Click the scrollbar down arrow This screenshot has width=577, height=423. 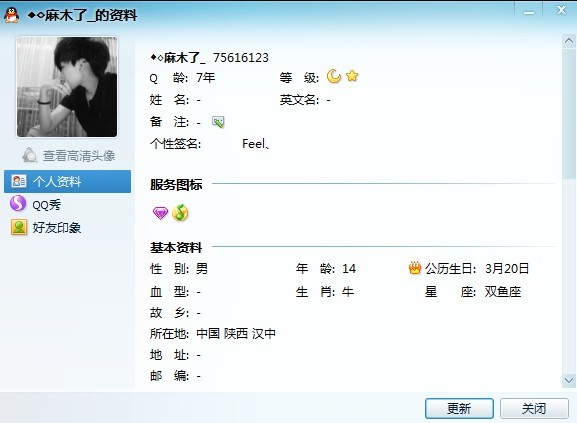(x=569, y=380)
